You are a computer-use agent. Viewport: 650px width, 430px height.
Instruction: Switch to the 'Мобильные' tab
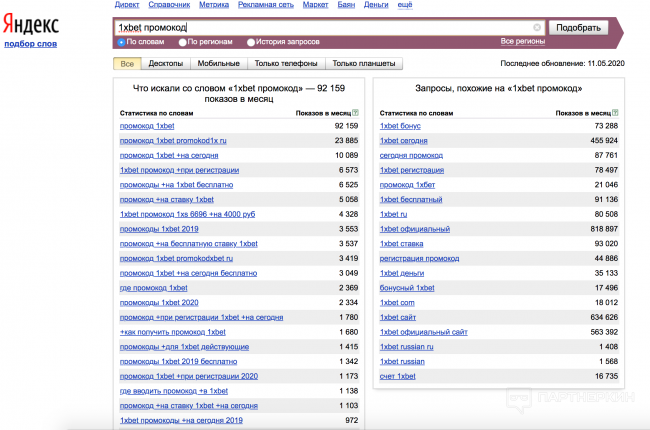218,64
